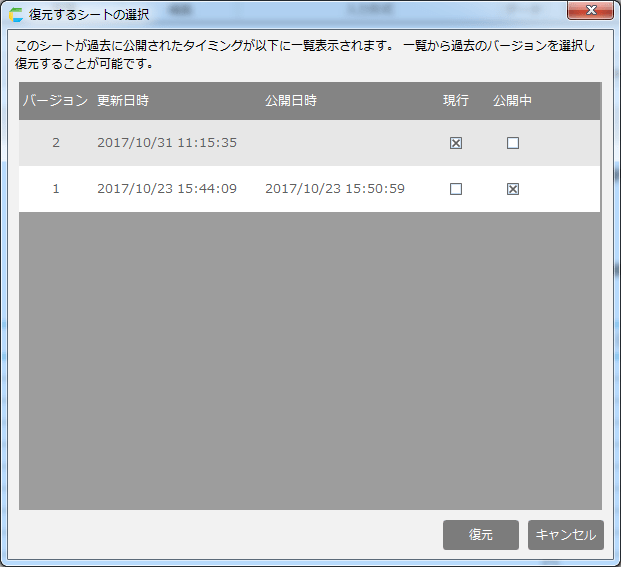Image resolution: width=621 pixels, height=567 pixels.
Task: Uncheck the 公開中 checkbox for version 1
Action: click(x=513, y=189)
